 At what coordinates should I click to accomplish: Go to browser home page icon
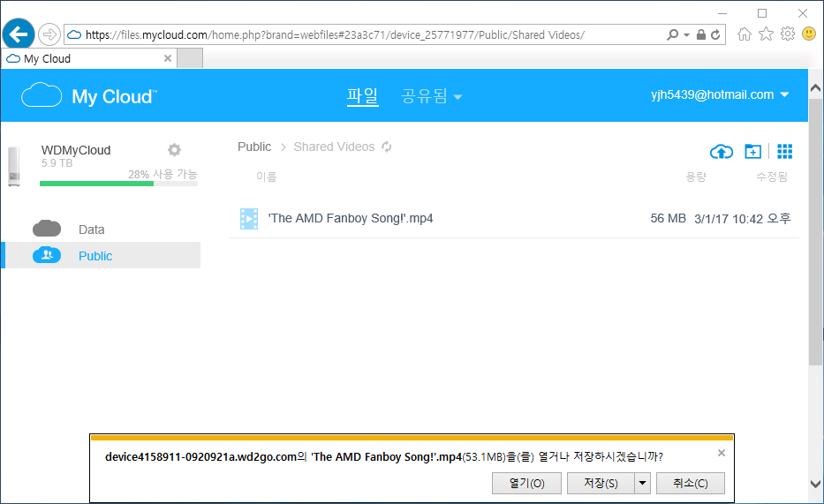pyautogui.click(x=745, y=34)
